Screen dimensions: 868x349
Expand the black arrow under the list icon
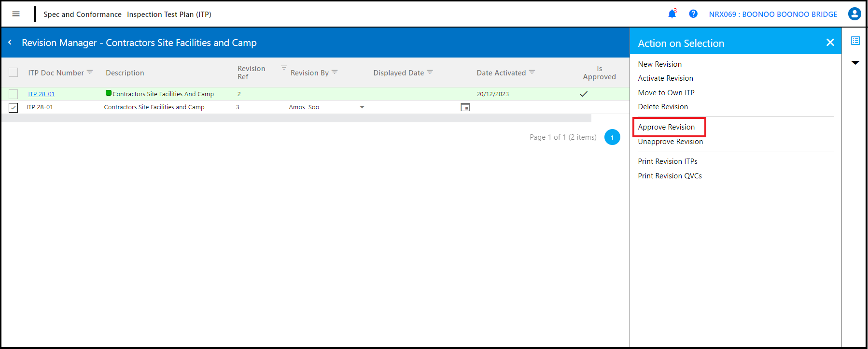coord(855,63)
